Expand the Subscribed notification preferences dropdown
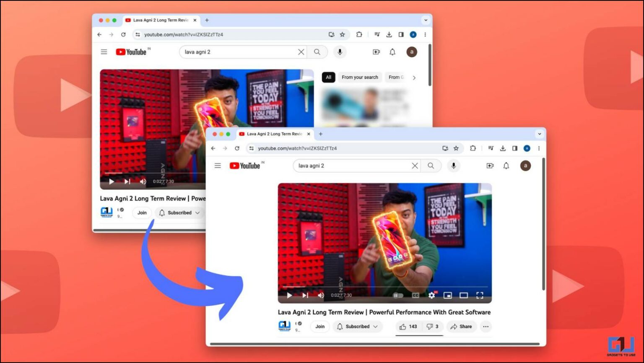 tap(376, 327)
